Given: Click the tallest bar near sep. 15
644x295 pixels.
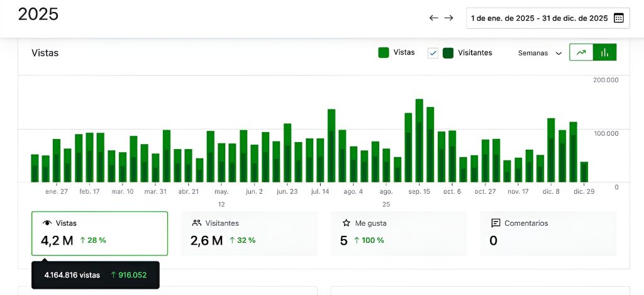Looking at the screenshot, I should pos(419,140).
